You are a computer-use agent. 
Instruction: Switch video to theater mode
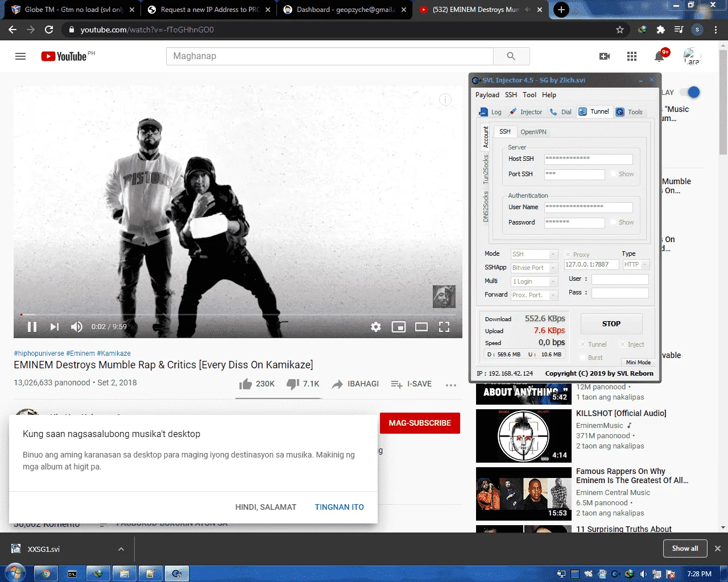(x=421, y=327)
